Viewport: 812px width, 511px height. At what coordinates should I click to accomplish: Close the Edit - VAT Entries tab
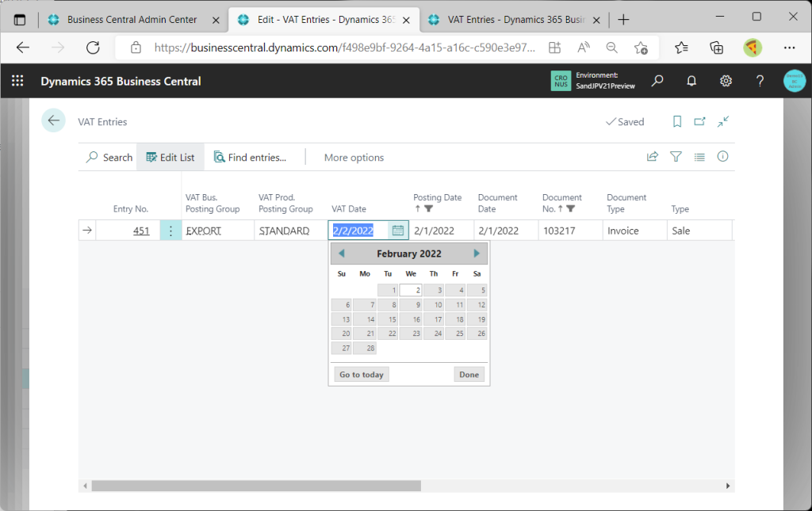(407, 20)
